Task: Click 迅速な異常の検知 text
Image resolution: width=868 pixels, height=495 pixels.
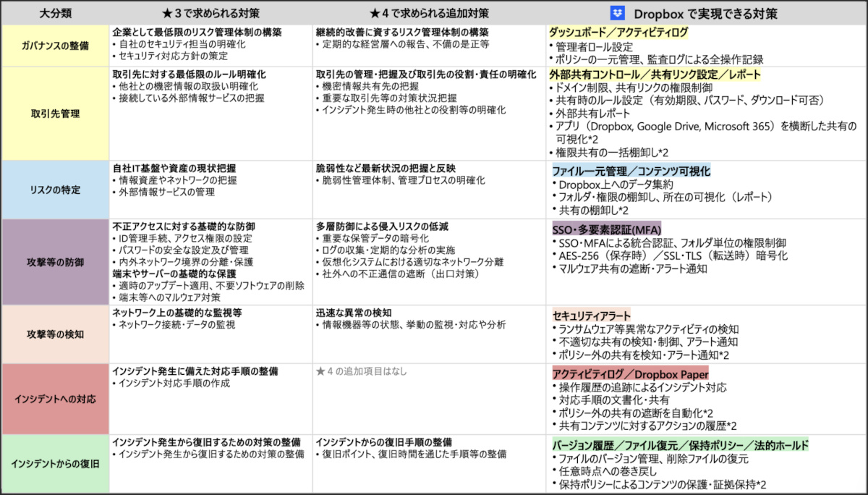Action: coord(353,313)
